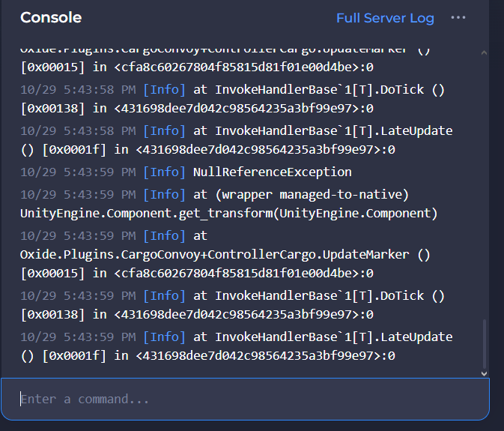Select the NullReferenceException log text
The height and width of the screenshot is (431, 504).
click(272, 172)
